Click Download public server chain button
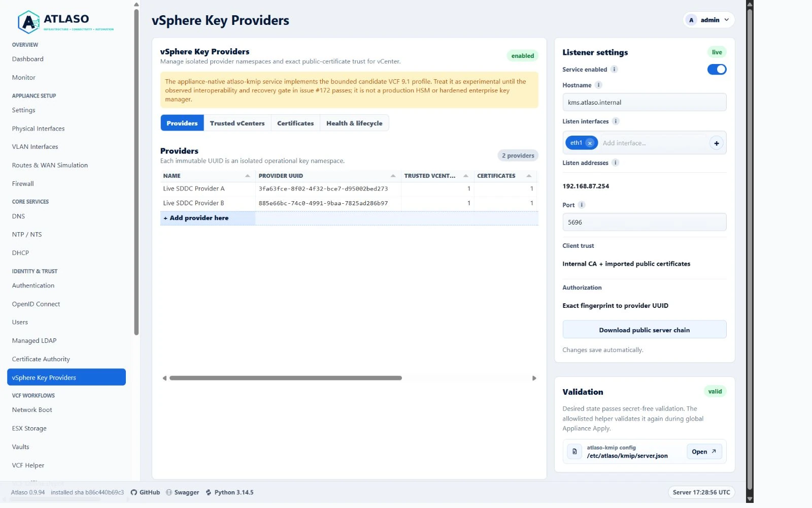Viewport: 812px width, 508px height. click(644, 330)
